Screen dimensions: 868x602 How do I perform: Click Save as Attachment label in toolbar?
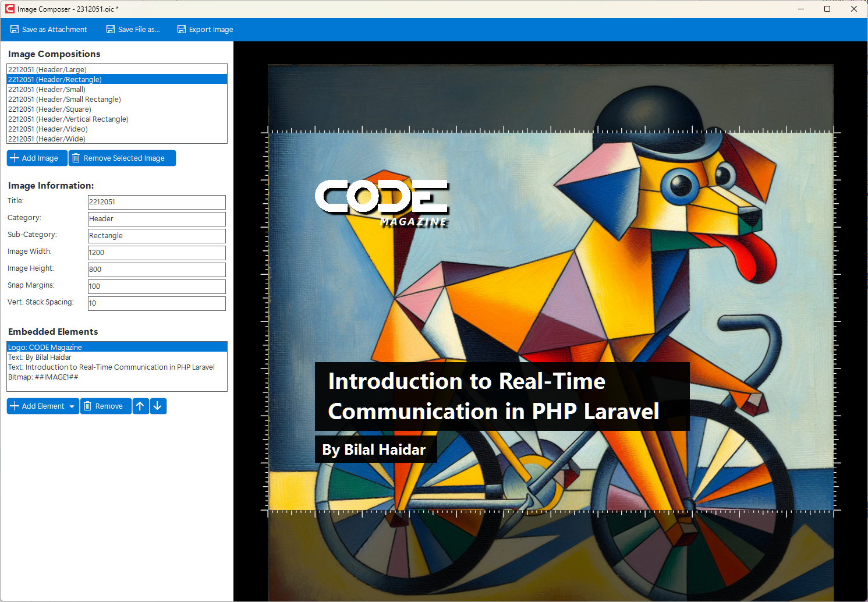pos(54,30)
